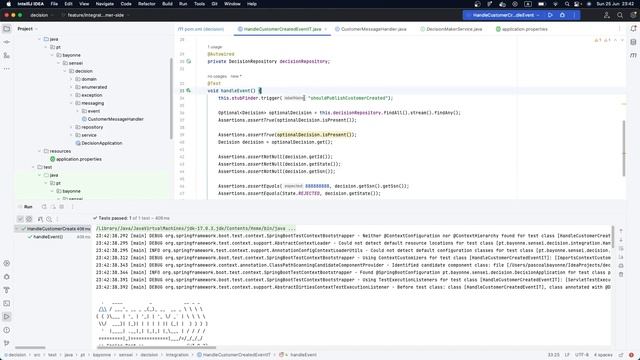Open the Database tool window icon
Image resolution: width=640 pixels, height=360 pixels.
633,42
